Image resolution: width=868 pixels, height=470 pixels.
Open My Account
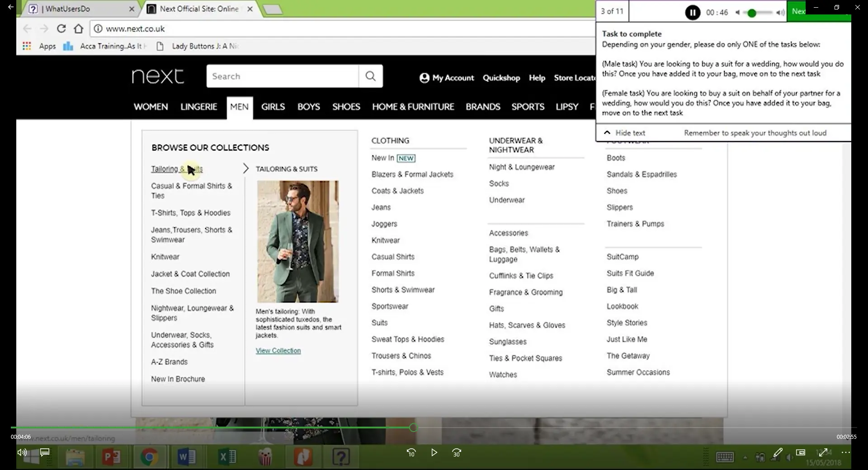pos(447,78)
